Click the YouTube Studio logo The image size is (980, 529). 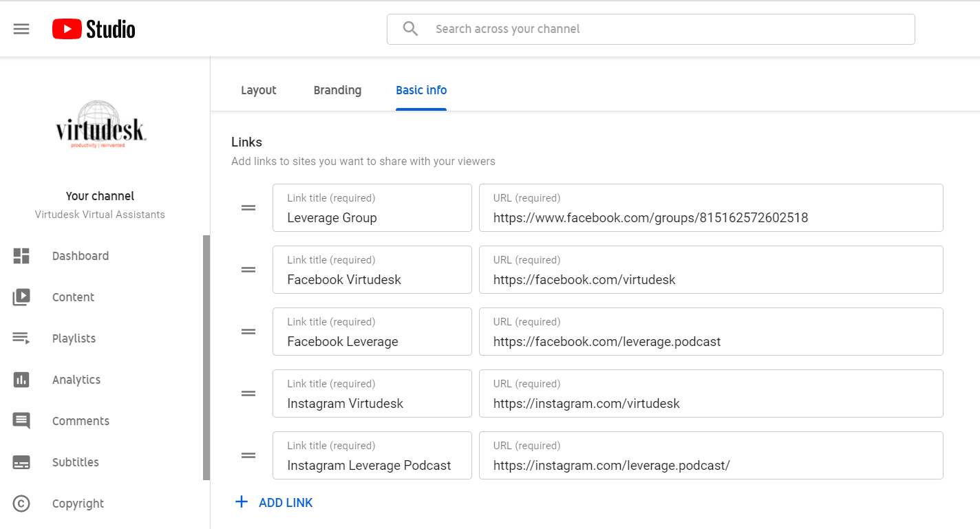[x=94, y=29]
